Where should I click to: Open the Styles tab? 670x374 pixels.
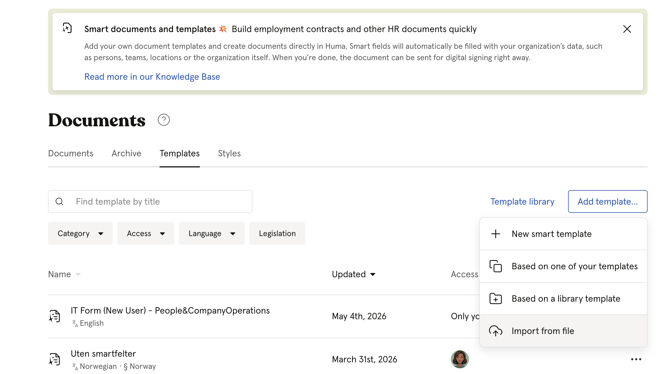point(229,153)
